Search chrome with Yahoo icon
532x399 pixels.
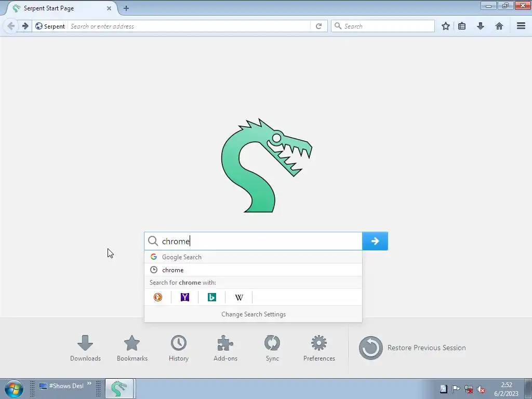tap(185, 297)
